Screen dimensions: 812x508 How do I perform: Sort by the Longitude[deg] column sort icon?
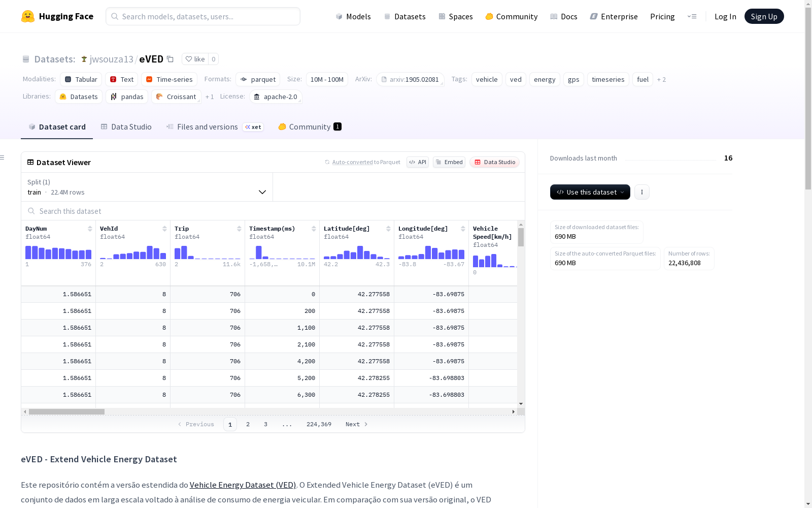point(463,229)
